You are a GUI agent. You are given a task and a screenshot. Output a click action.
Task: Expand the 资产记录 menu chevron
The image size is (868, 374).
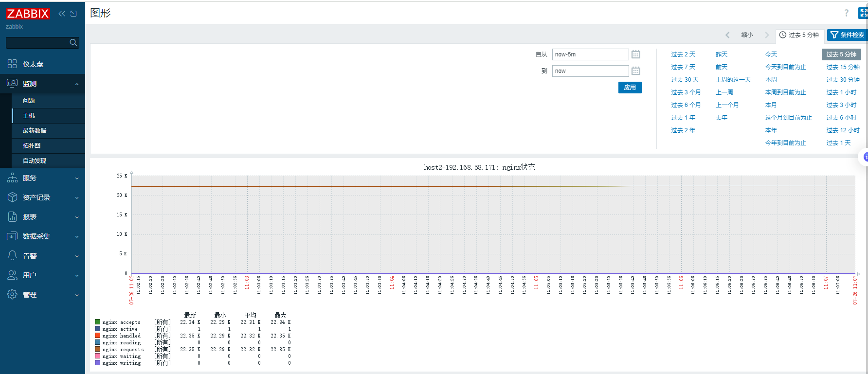pyautogui.click(x=77, y=198)
